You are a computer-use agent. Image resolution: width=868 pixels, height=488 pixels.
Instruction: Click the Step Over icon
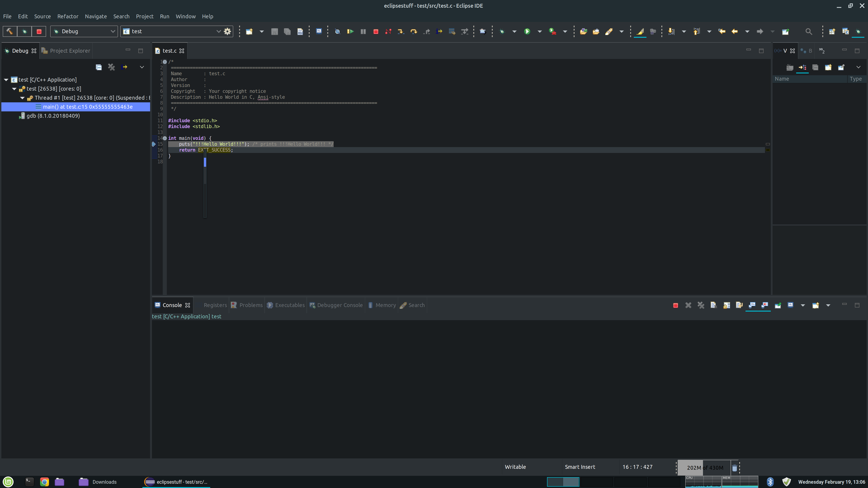tap(413, 31)
